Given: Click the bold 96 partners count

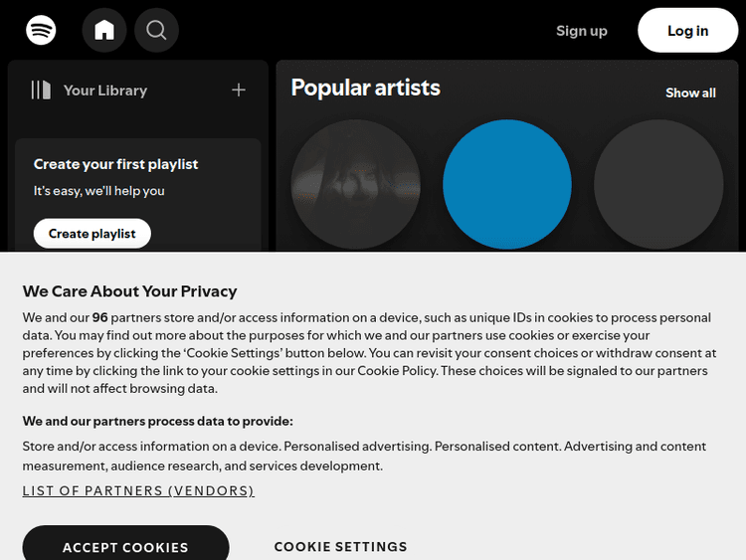Looking at the screenshot, I should click(99, 318).
